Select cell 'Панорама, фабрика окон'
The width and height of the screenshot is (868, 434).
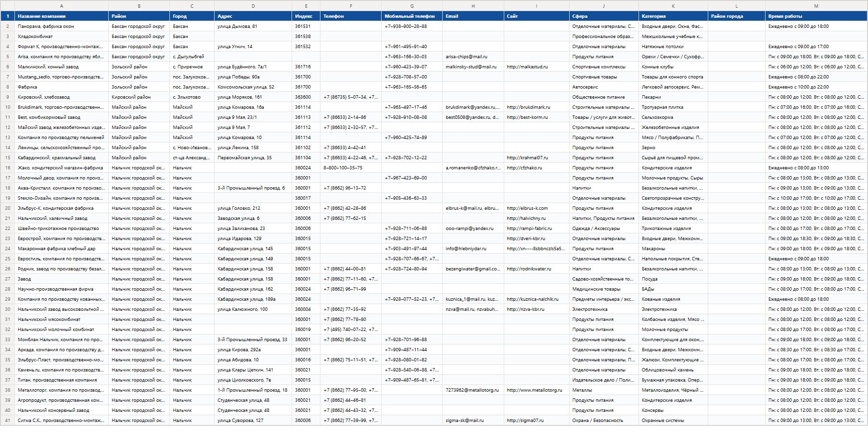pyautogui.click(x=62, y=26)
